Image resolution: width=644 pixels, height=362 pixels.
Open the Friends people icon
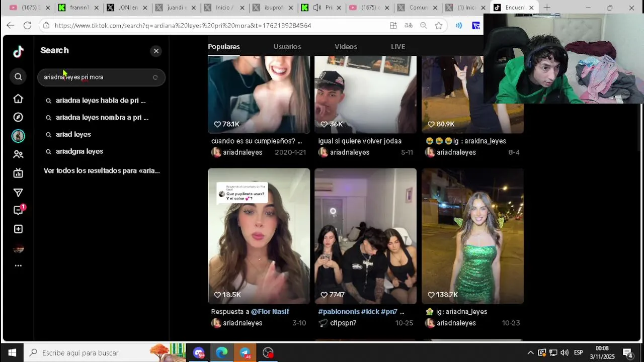[x=18, y=154]
